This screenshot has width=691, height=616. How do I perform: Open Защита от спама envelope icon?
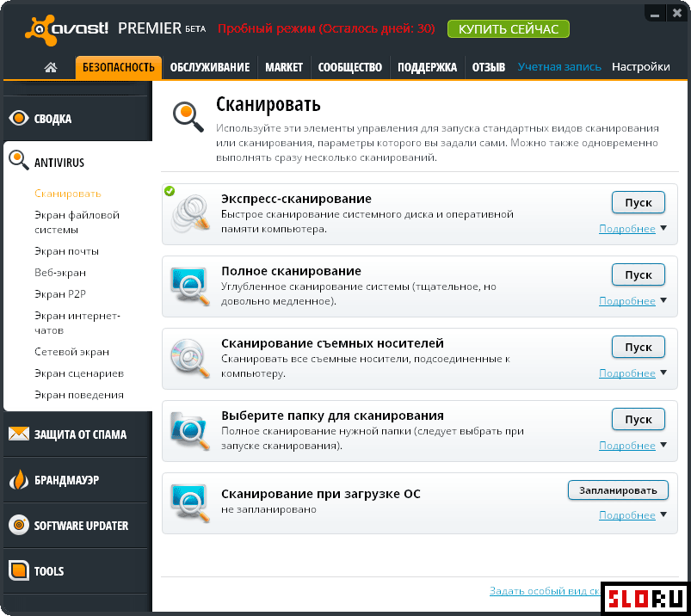point(19,434)
